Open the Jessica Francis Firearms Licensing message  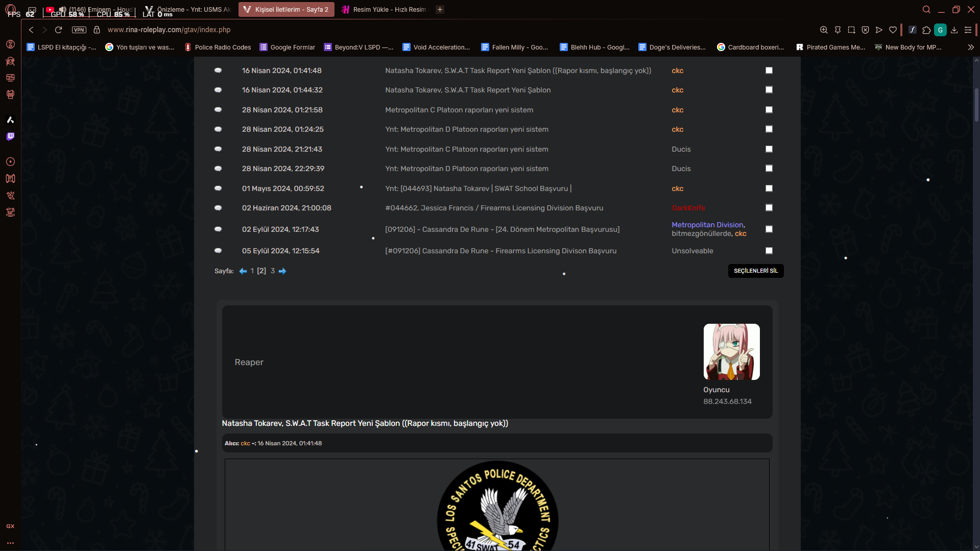(494, 208)
